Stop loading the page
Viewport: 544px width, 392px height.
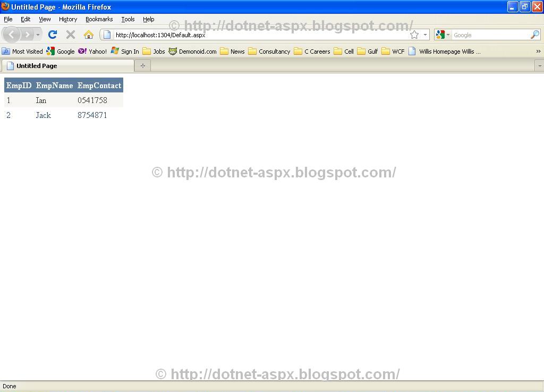tap(70, 35)
